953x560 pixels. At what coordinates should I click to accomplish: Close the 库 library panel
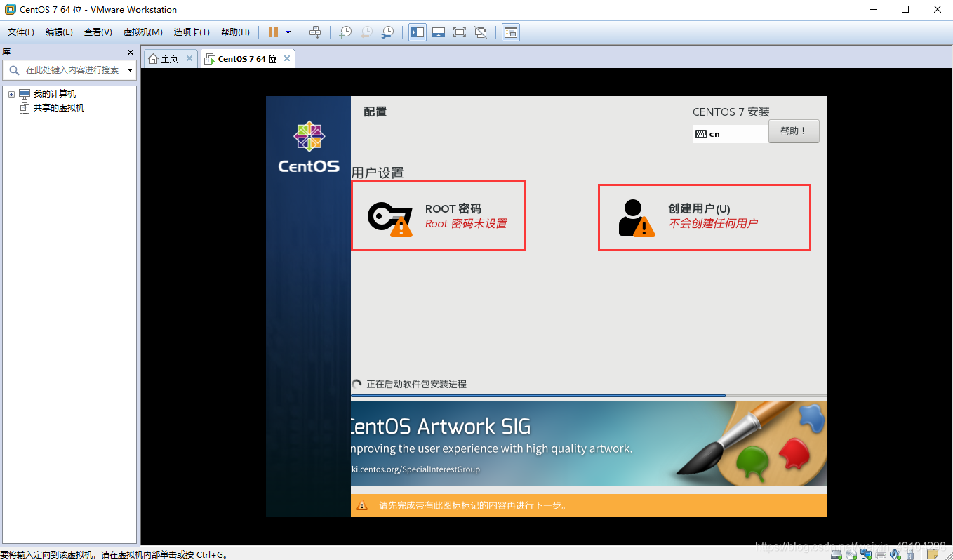point(131,53)
